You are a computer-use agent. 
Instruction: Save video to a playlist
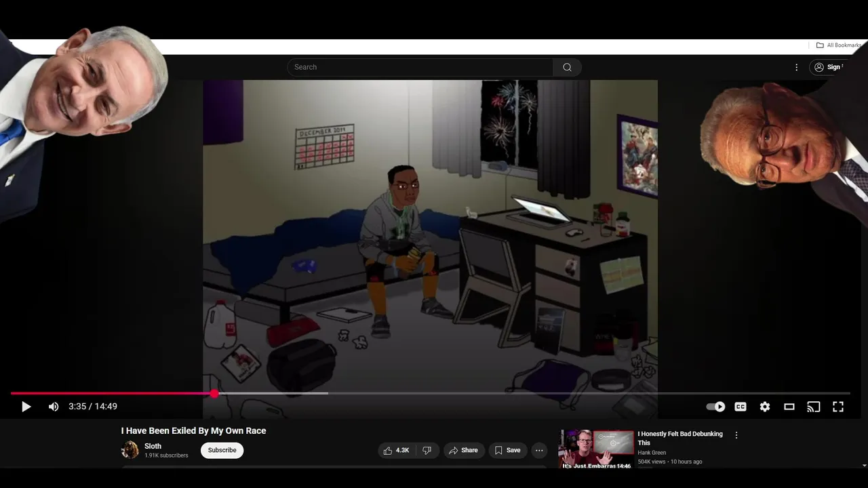pos(507,450)
